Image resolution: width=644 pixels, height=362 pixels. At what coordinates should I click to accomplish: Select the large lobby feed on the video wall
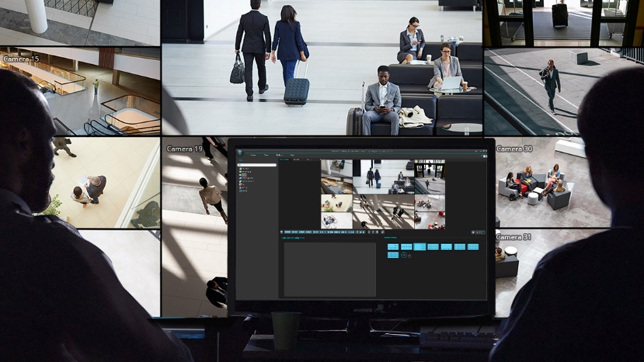click(x=322, y=67)
